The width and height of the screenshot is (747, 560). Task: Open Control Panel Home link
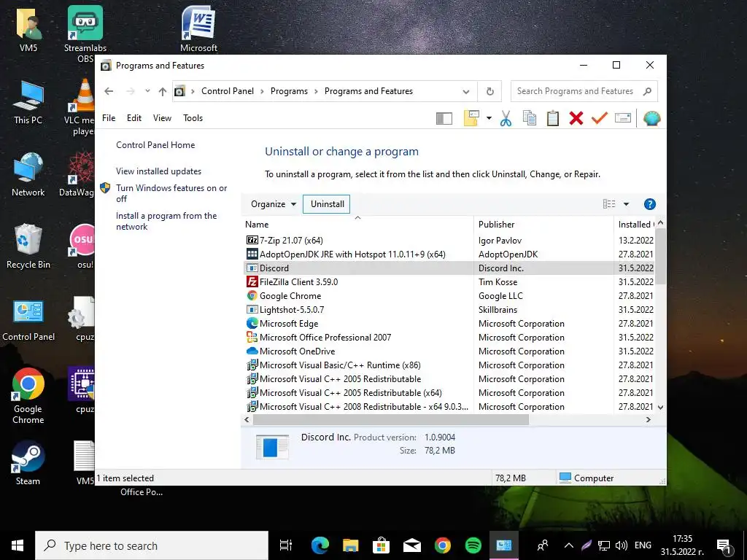tap(155, 145)
